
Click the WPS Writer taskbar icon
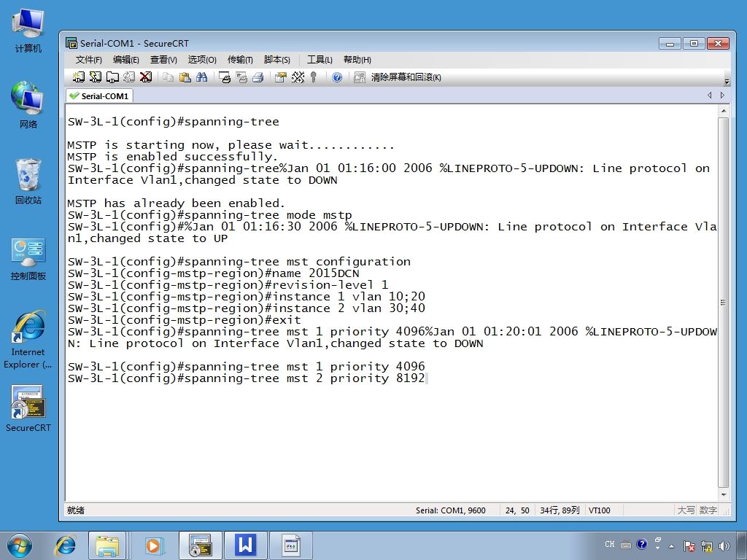(245, 545)
